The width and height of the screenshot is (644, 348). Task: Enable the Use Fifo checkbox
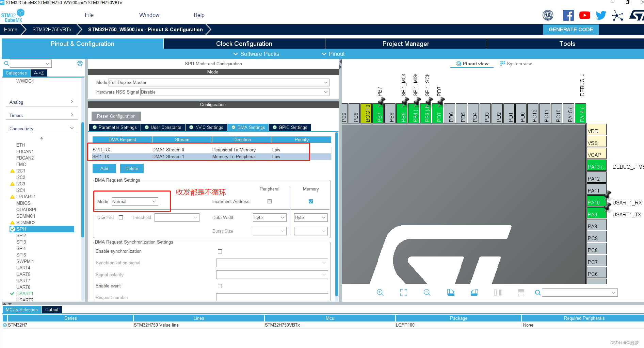tap(121, 218)
